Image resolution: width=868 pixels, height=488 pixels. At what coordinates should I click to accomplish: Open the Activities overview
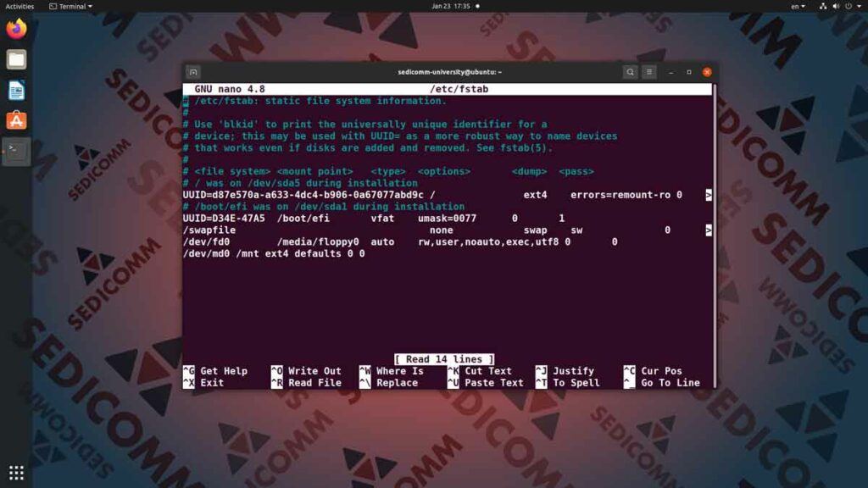[x=19, y=6]
